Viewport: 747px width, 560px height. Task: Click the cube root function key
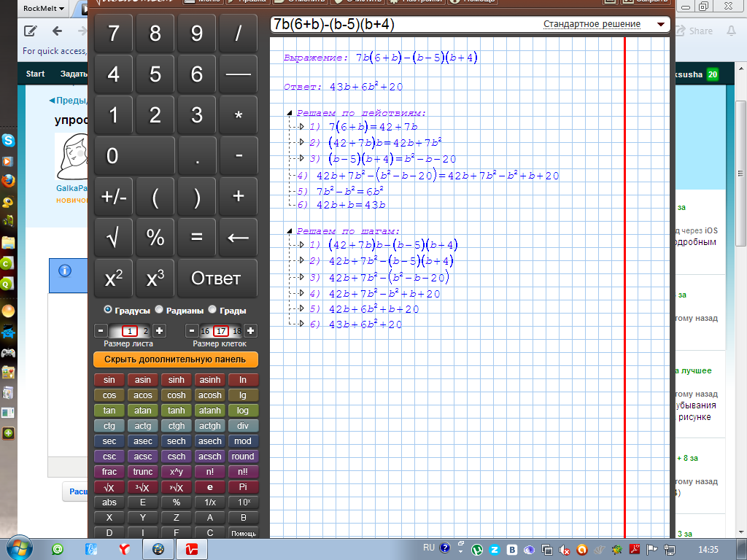[x=143, y=487]
